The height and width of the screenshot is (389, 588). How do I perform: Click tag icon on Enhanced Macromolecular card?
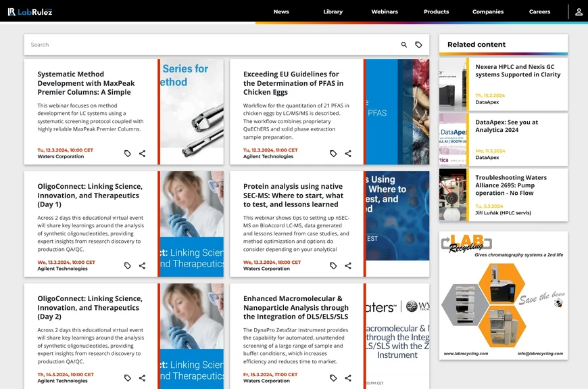(333, 378)
